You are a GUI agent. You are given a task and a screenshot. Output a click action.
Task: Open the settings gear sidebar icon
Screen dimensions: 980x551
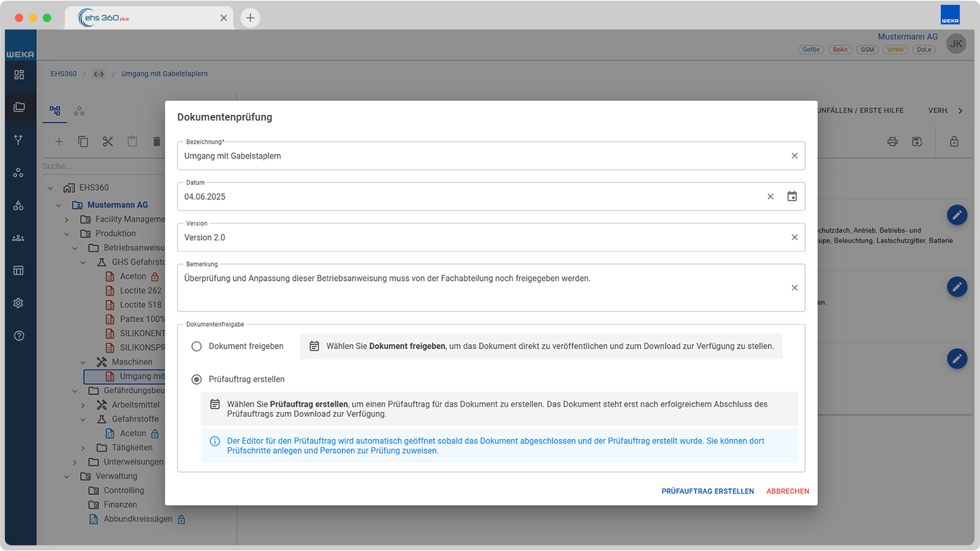click(19, 303)
